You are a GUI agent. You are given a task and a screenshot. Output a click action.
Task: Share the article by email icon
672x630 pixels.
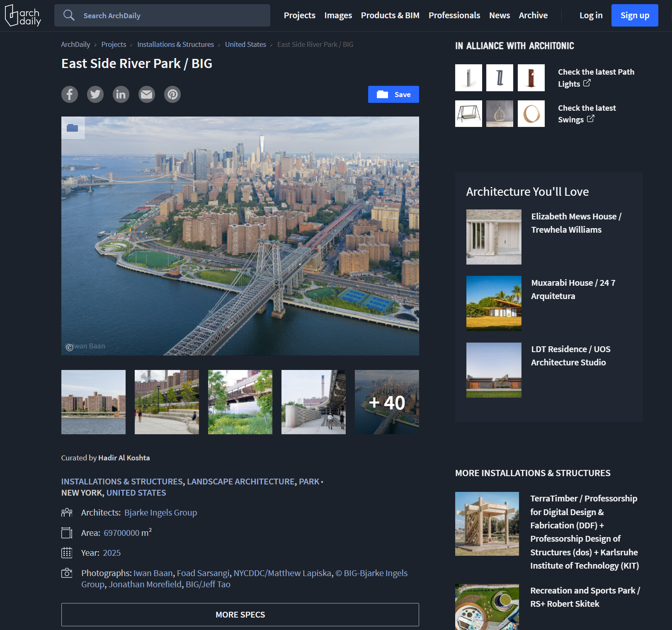[147, 95]
